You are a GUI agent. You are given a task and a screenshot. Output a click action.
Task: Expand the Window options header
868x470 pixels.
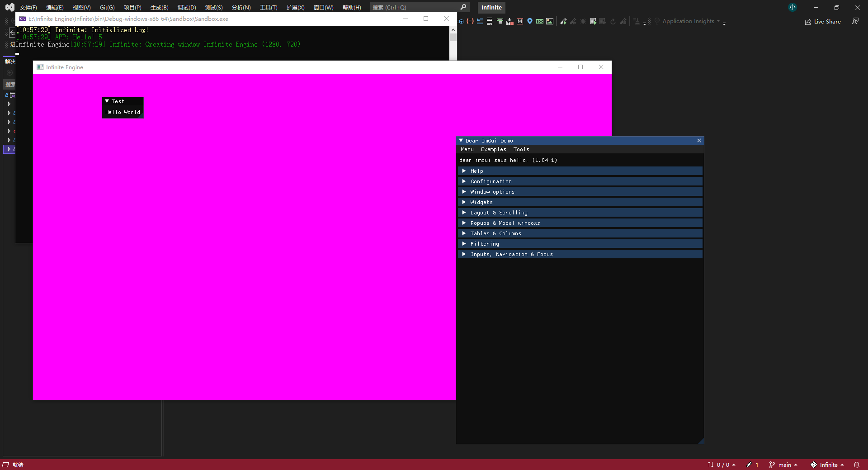[x=580, y=192]
